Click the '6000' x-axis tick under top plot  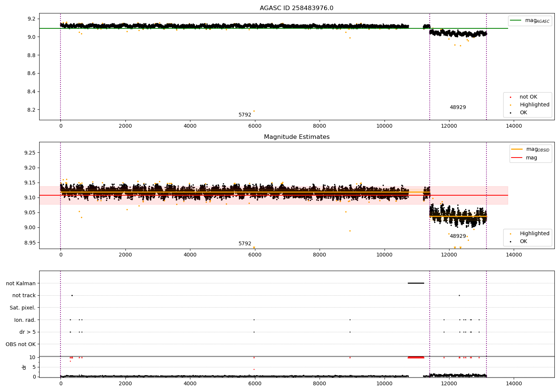(x=255, y=126)
